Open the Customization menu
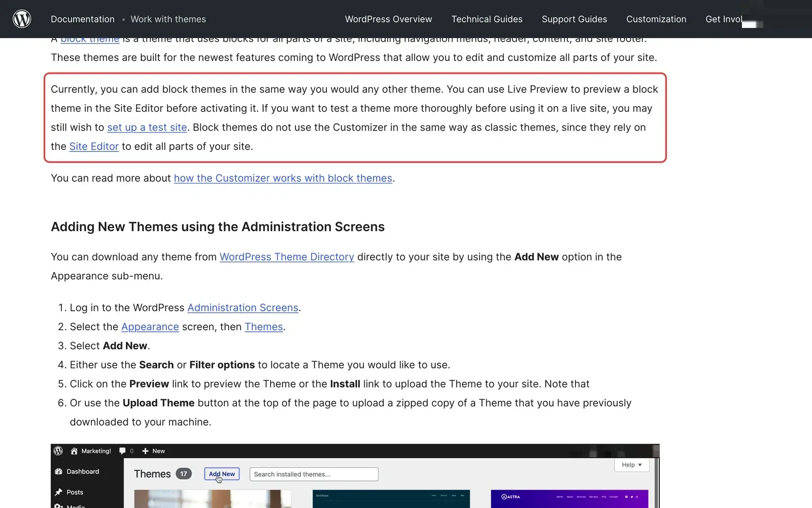This screenshot has width=812, height=508. (x=656, y=19)
